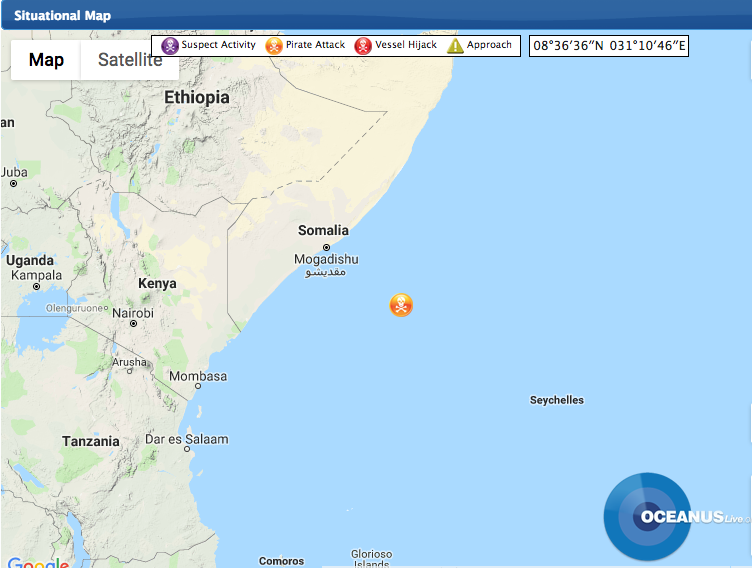Select the Map view button
The width and height of the screenshot is (752, 568).
coord(46,60)
